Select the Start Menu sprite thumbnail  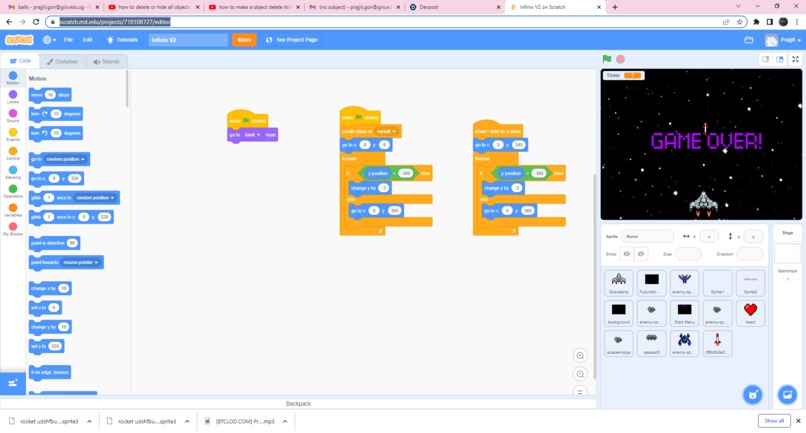coord(684,313)
